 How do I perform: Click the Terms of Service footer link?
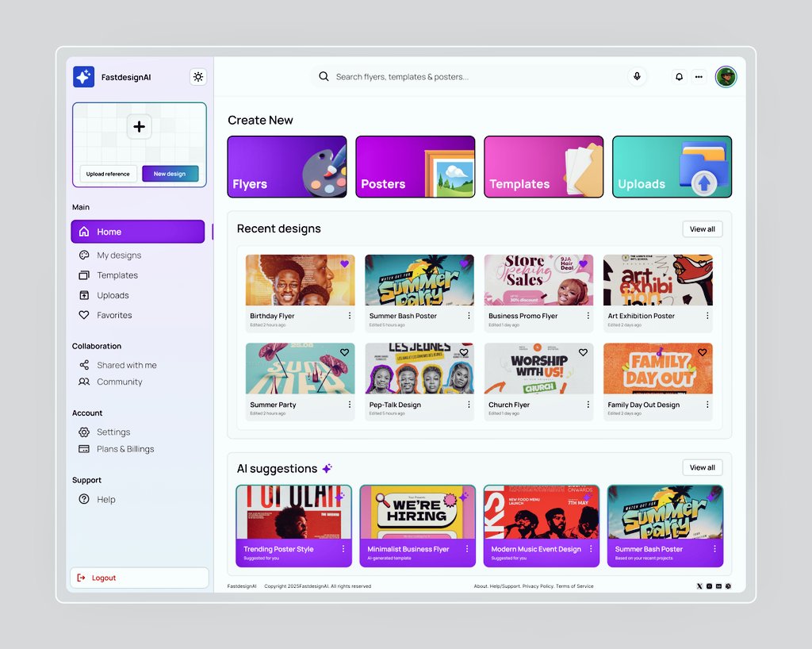click(x=575, y=586)
